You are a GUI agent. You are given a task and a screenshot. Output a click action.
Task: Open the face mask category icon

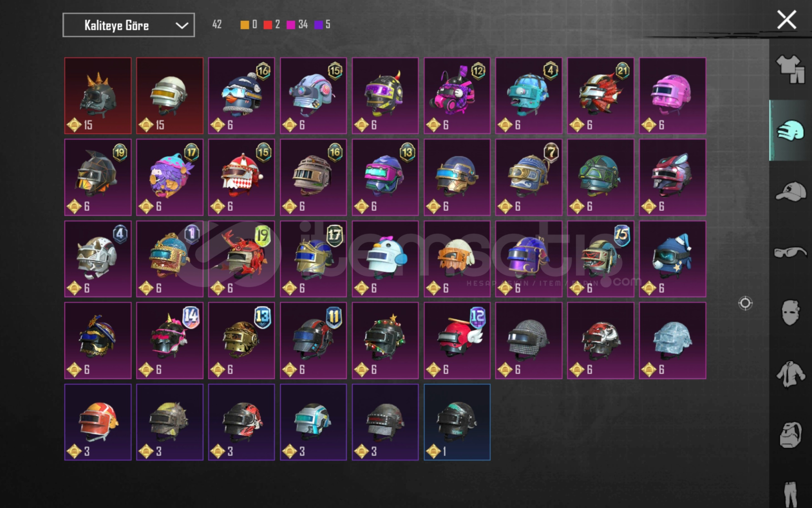tap(790, 312)
